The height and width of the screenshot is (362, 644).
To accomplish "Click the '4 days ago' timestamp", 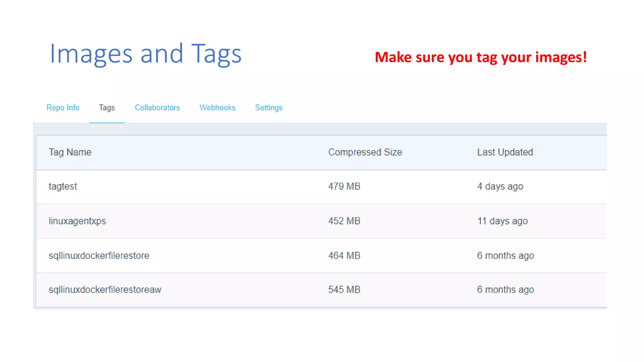I will point(500,186).
